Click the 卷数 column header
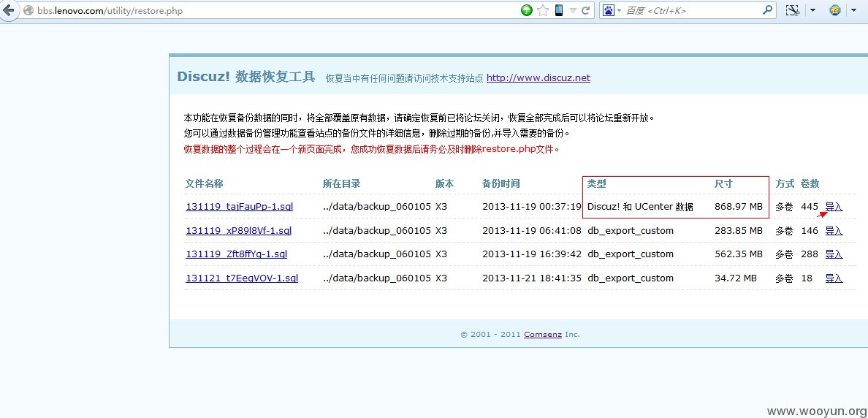The image size is (868, 418). point(810,183)
